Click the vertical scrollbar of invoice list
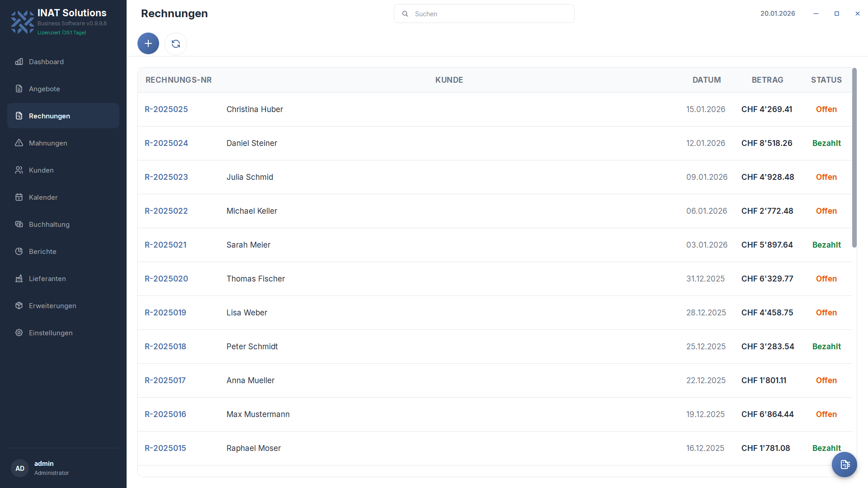The image size is (868, 488). (854, 158)
